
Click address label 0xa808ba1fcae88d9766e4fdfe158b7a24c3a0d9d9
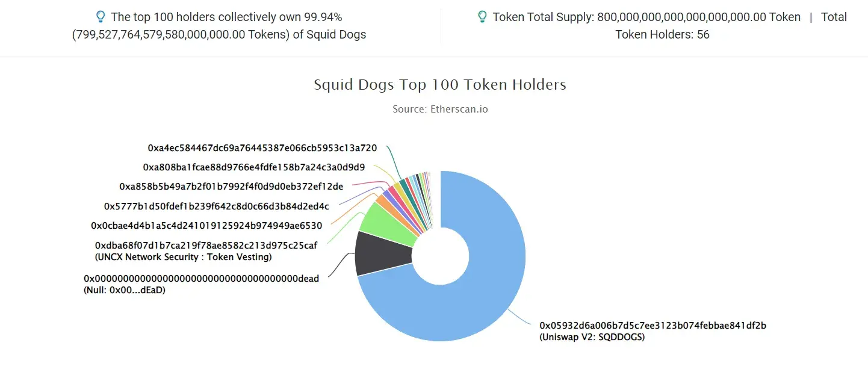click(x=254, y=167)
